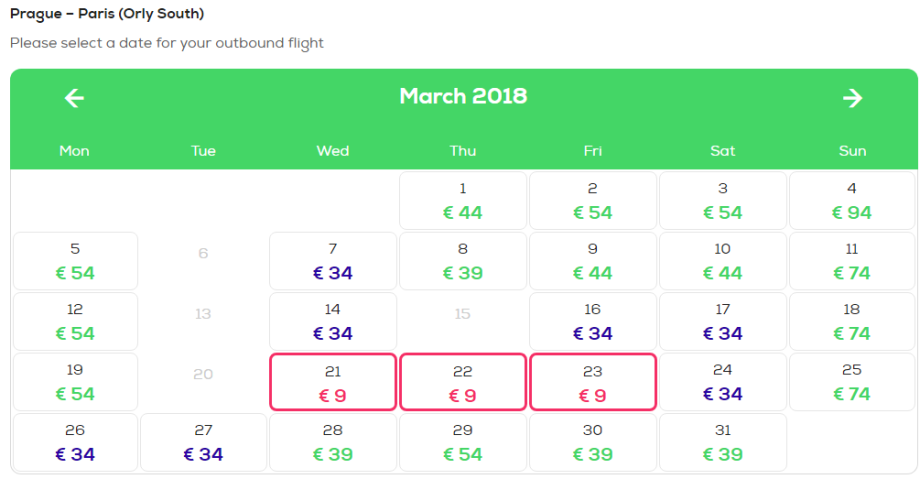Select March 14 flight for €34
This screenshot has width=920, height=479.
click(333, 321)
